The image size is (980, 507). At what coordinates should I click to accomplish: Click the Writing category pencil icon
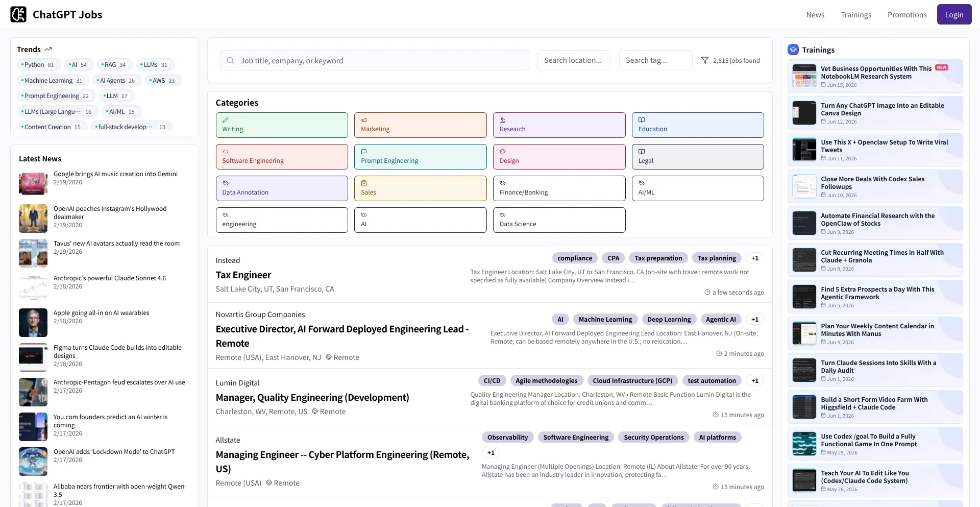coord(226,120)
